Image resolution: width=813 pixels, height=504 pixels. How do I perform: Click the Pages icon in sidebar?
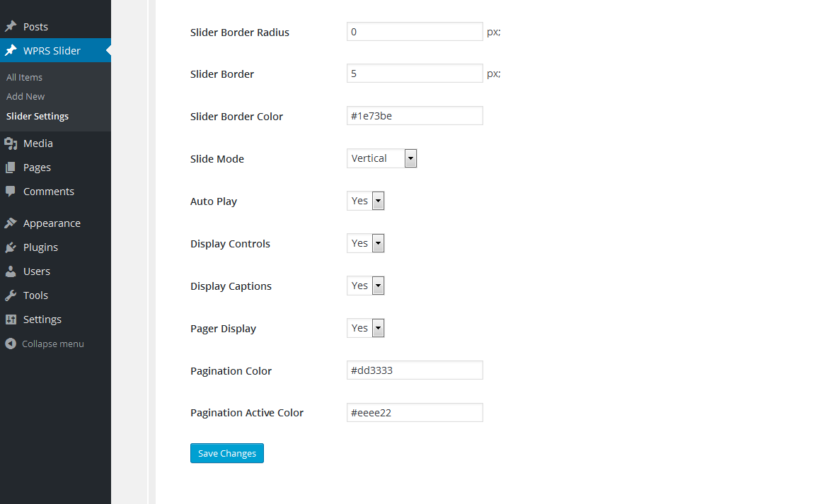11,168
